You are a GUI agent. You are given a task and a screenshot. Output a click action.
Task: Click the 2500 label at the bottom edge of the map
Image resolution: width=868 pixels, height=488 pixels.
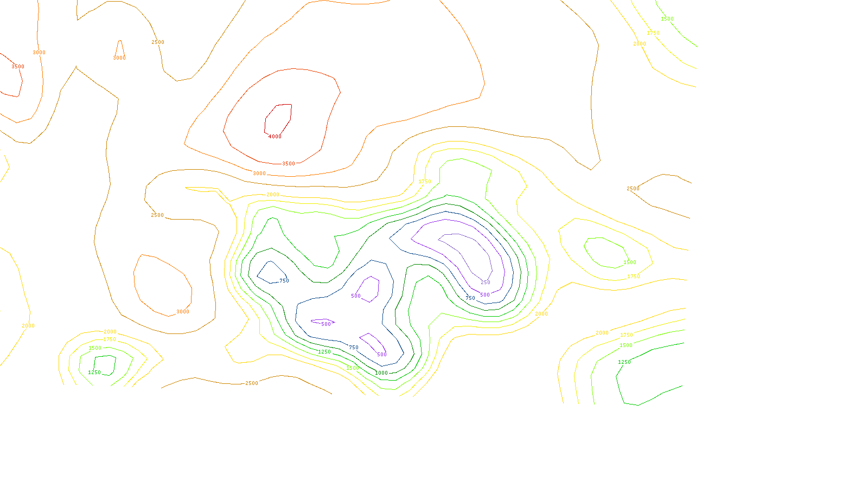coord(252,384)
